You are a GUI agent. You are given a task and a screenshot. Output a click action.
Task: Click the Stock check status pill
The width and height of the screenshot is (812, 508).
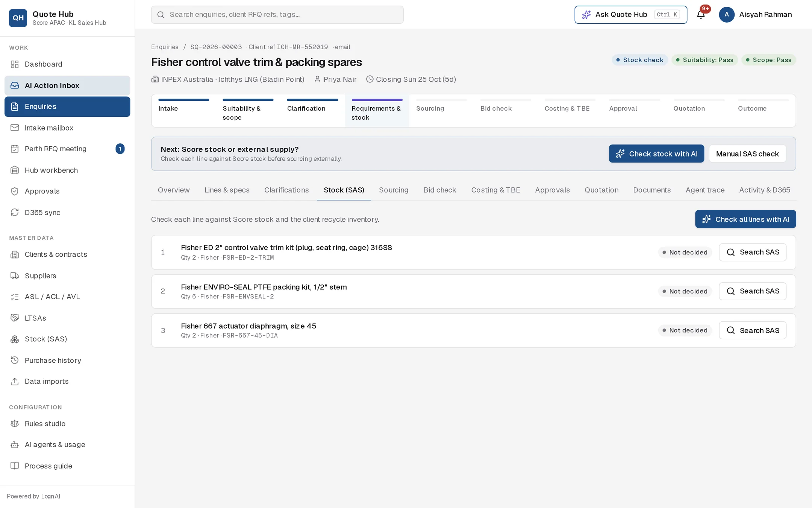click(x=639, y=60)
